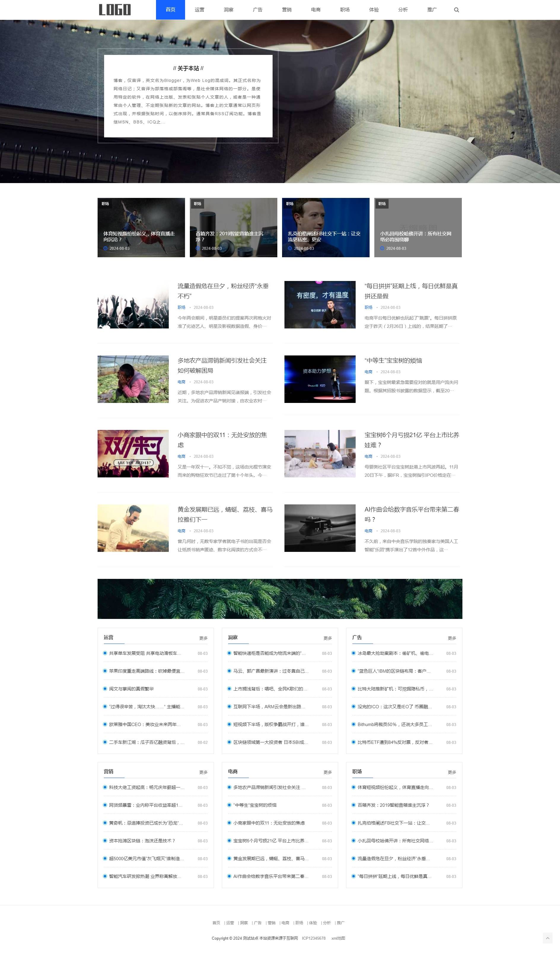Viewport: 560px width, 964px height.
Task: Click xml地图 link in footer
Action: 338,938
